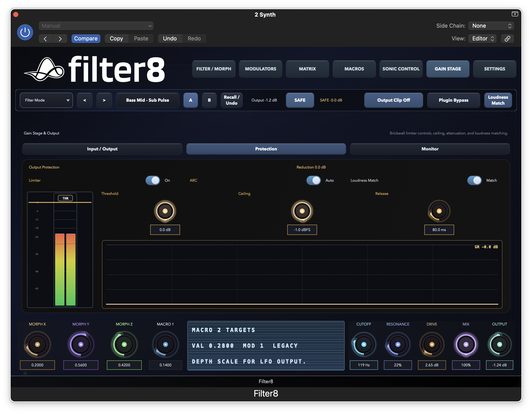This screenshot has height=414, width=532.
Task: Click the Cutoff 119 Hz value field
Action: click(364, 365)
